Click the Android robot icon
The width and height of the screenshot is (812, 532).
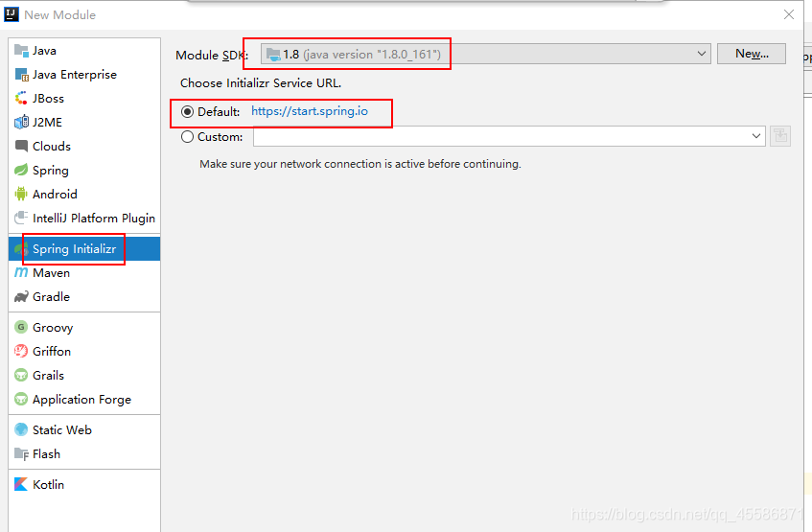coord(21,194)
